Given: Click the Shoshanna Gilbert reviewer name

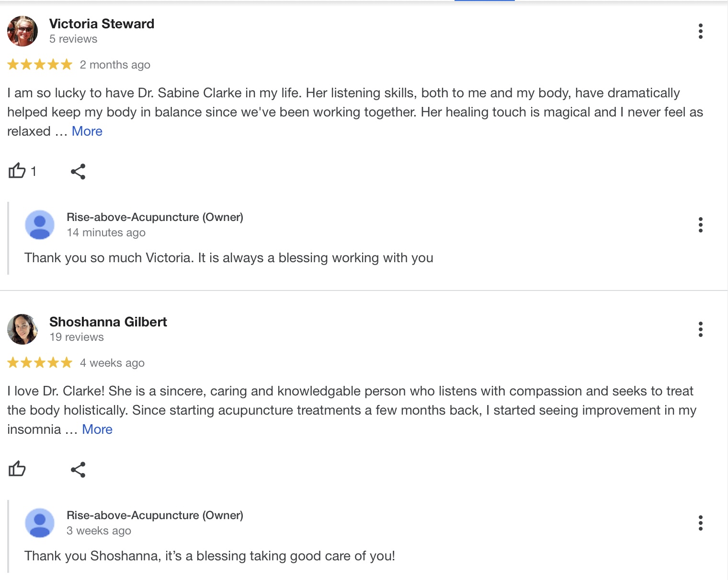Looking at the screenshot, I should pyautogui.click(x=108, y=322).
